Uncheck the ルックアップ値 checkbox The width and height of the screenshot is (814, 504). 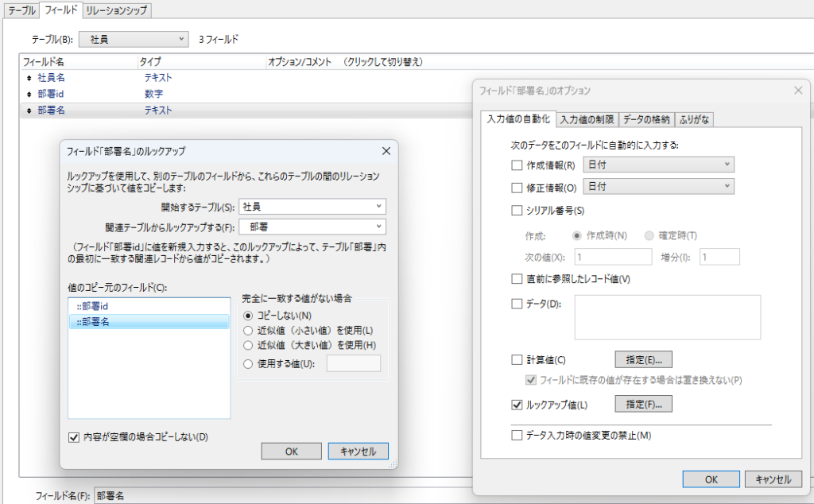tap(517, 405)
